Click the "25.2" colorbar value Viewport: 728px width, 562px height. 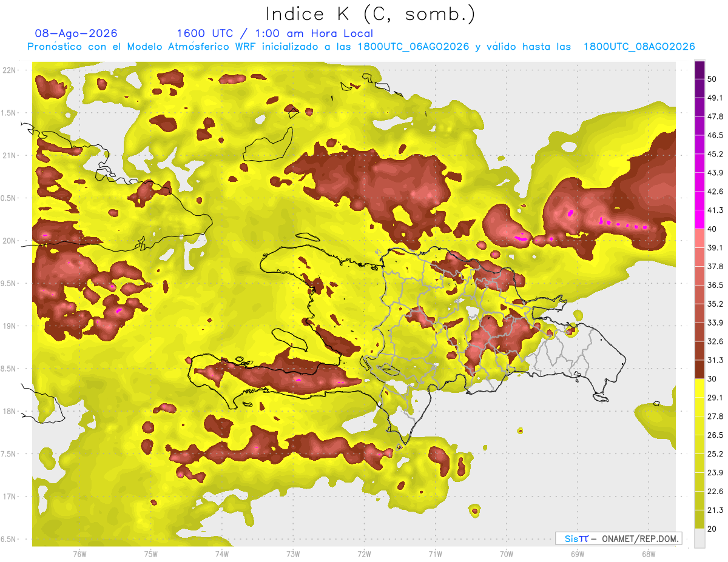715,454
